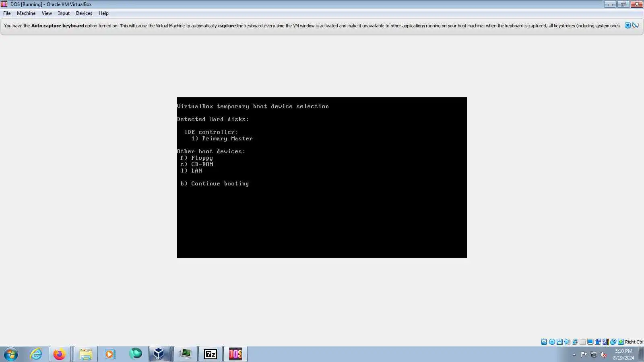
Task: Click the DOS virtual machine taskbar button
Action: [235, 354]
